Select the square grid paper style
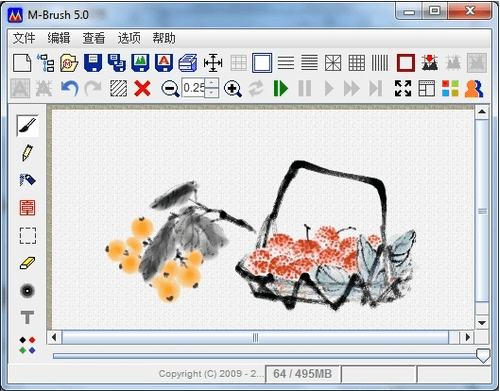The height and width of the screenshot is (391, 500). click(357, 63)
